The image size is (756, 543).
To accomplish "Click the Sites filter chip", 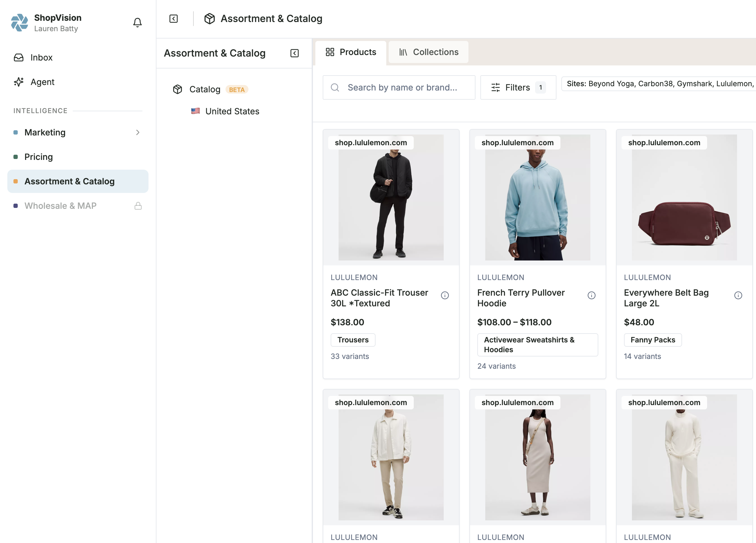I will pyautogui.click(x=659, y=84).
